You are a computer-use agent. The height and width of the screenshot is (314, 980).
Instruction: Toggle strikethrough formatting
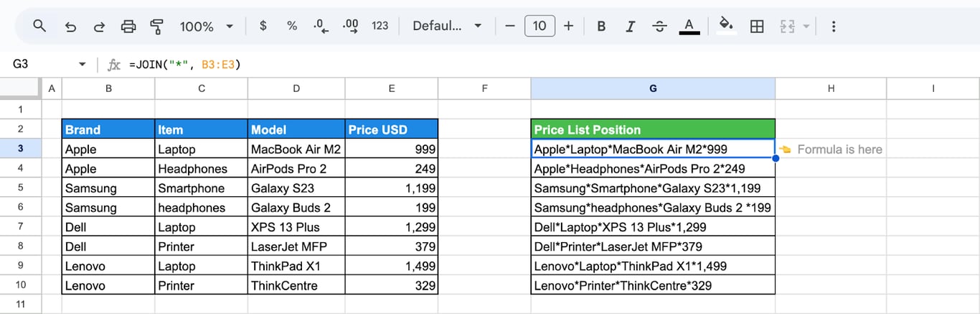[660, 26]
